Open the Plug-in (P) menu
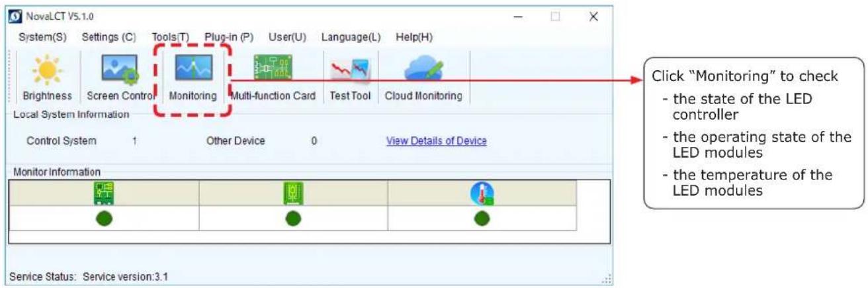 tap(229, 37)
